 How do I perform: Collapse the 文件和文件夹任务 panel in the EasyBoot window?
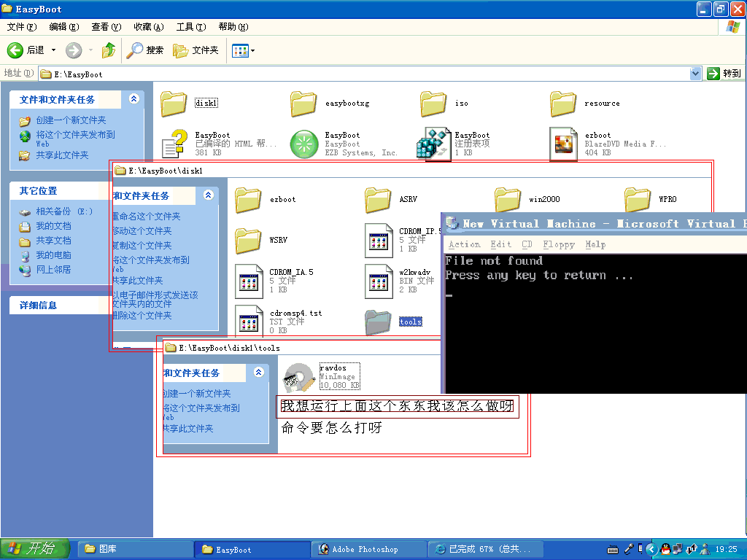(x=134, y=99)
